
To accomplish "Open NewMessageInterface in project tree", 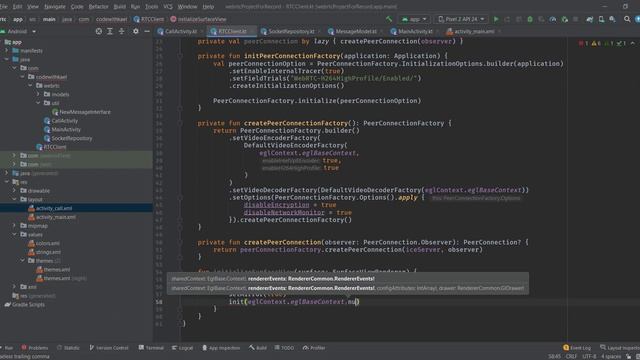I will tap(84, 112).
